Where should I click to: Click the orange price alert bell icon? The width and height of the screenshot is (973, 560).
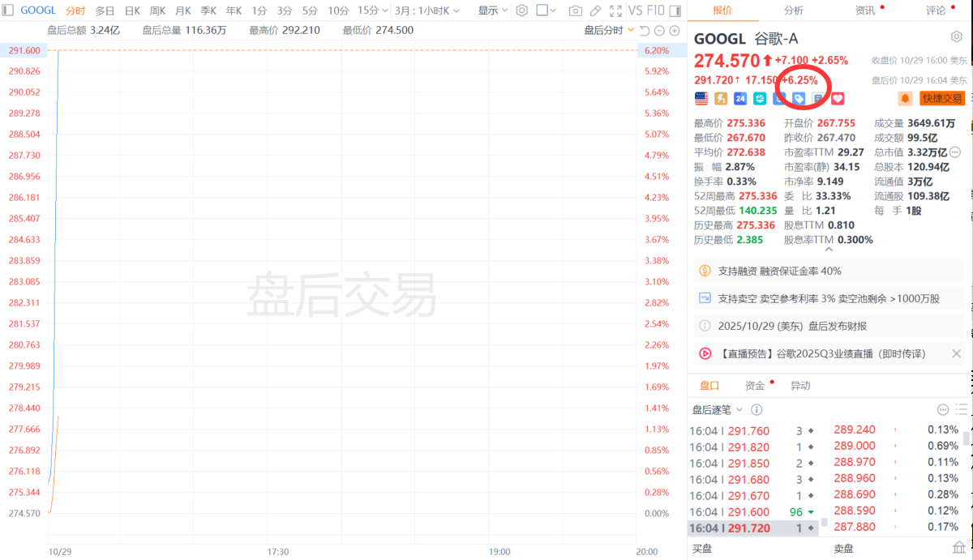coord(905,98)
